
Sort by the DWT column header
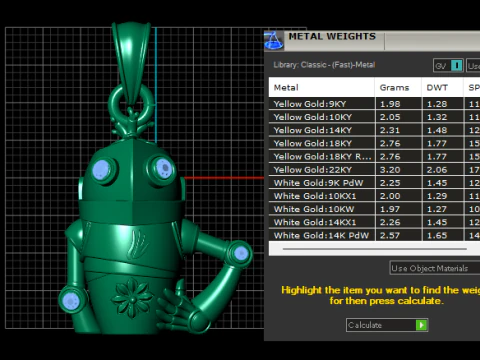pos(442,88)
